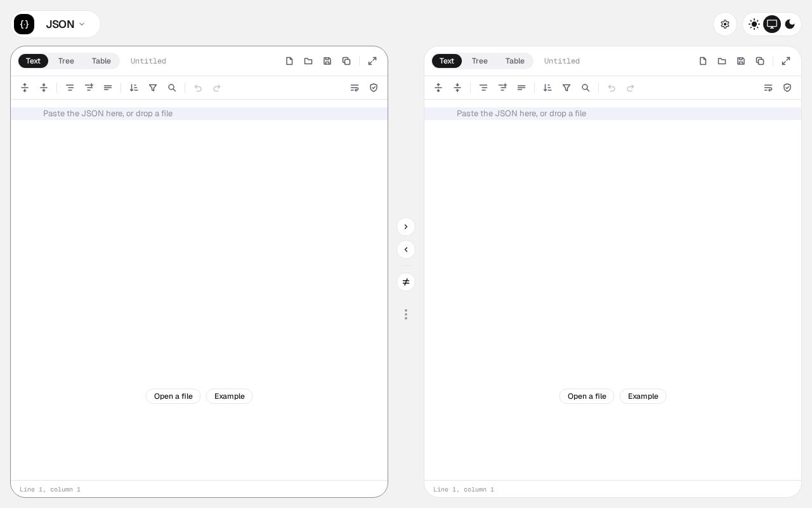Image resolution: width=812 pixels, height=508 pixels.
Task: Select system theme monitor icon
Action: click(772, 24)
